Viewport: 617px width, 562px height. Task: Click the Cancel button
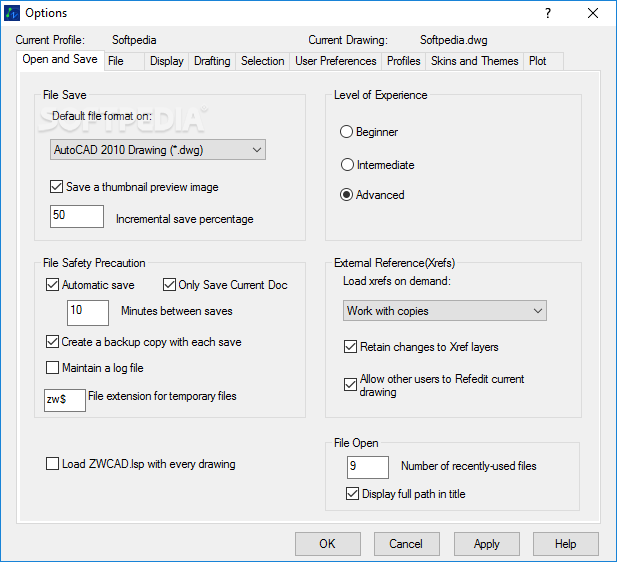click(406, 544)
